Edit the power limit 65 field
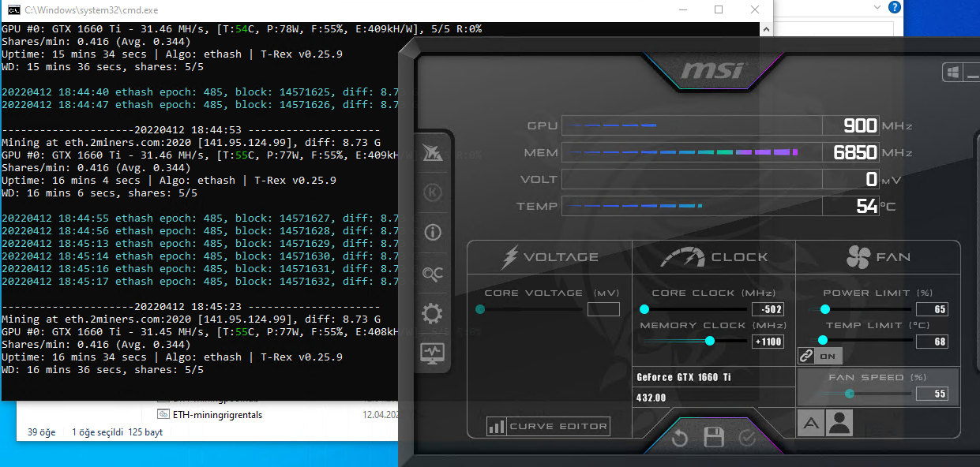 point(932,309)
